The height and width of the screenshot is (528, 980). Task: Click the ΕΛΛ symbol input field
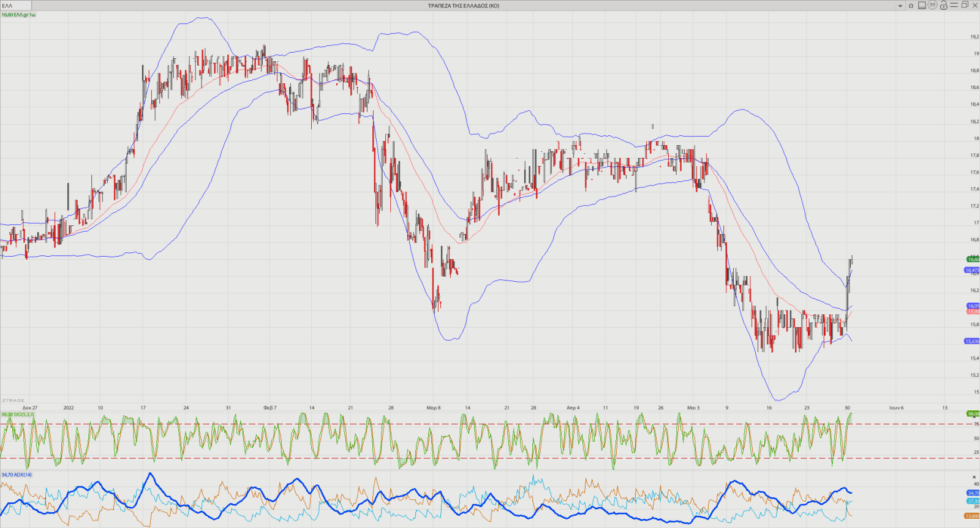coord(16,6)
